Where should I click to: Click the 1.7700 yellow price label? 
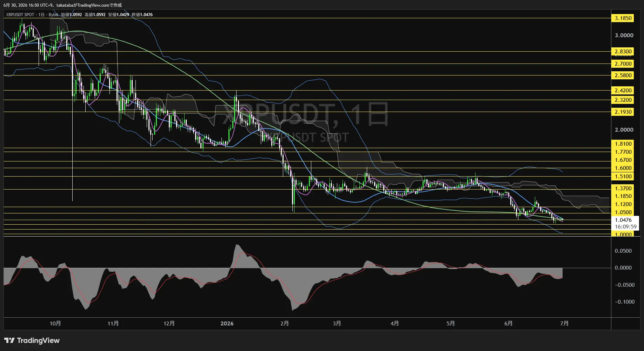coord(623,152)
